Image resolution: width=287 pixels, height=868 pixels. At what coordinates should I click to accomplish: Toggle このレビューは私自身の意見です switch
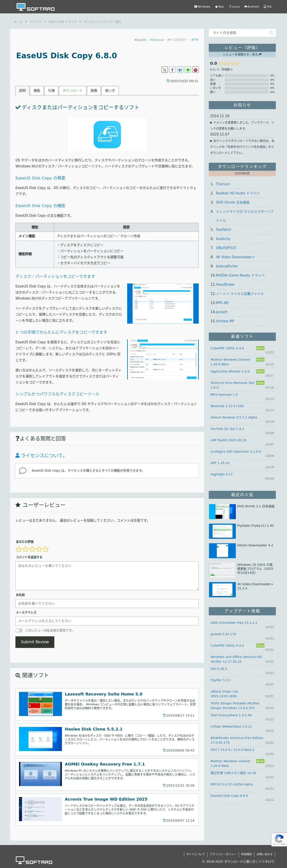point(19,631)
